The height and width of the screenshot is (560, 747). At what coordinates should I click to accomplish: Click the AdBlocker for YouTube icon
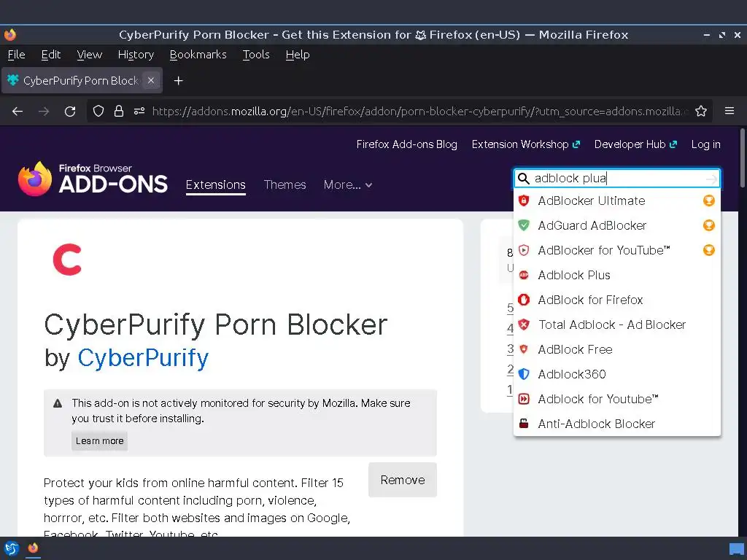point(524,250)
